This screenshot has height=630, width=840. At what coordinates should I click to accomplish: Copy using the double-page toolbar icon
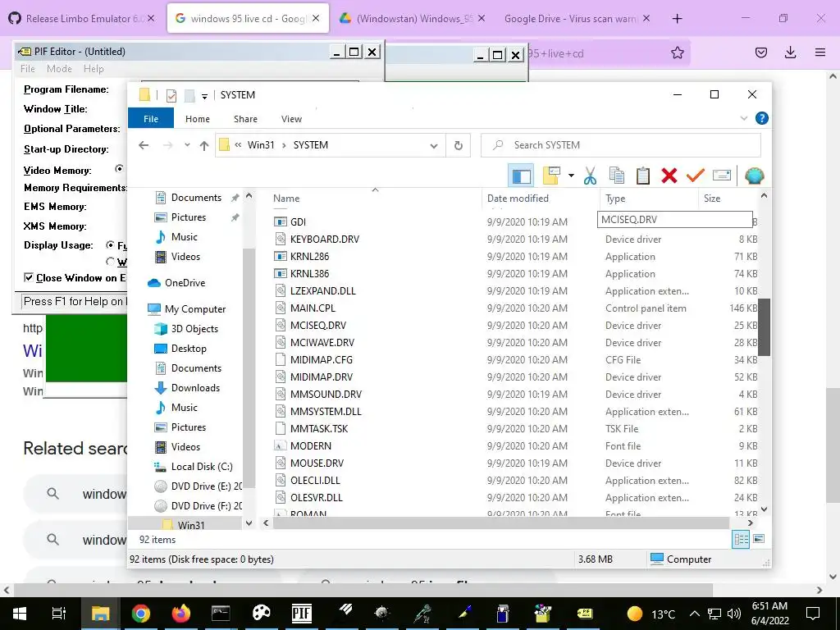click(617, 176)
